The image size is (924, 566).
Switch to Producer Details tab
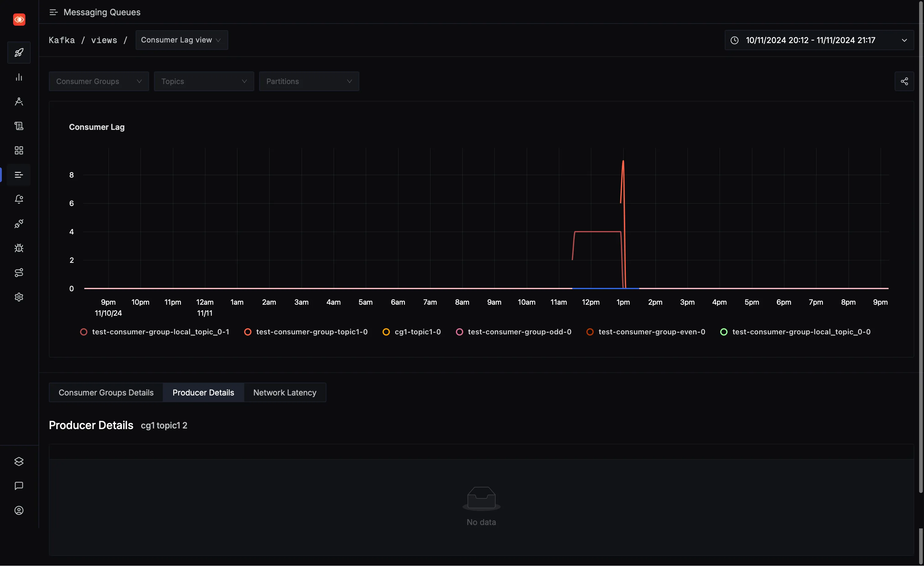203,392
